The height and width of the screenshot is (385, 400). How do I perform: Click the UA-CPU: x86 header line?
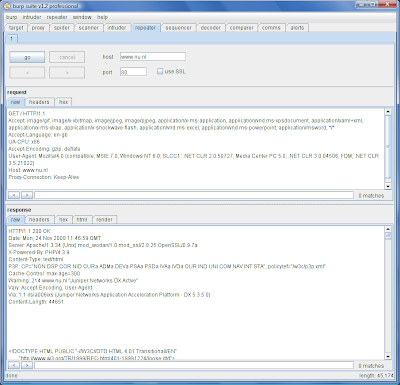tap(24, 142)
